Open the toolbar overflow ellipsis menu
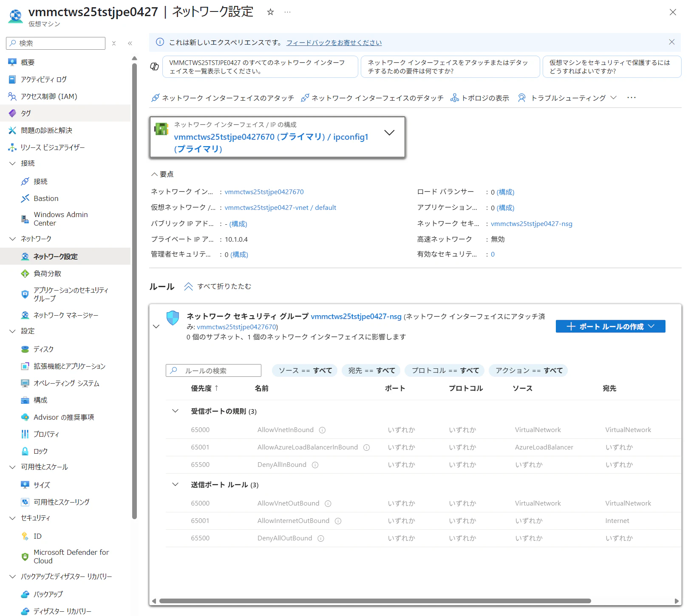 pos(632,98)
